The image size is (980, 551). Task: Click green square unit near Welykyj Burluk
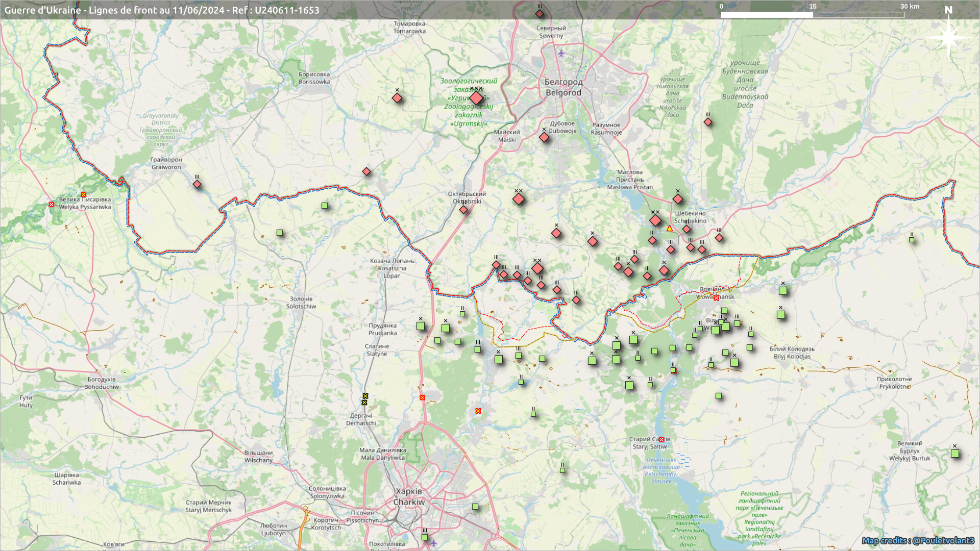click(955, 454)
